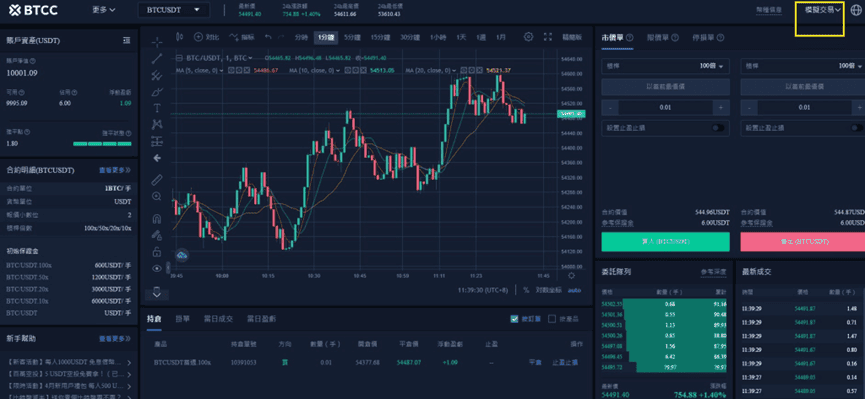Select the text annotation tool
Screen dimensions: 865x399
(157, 108)
